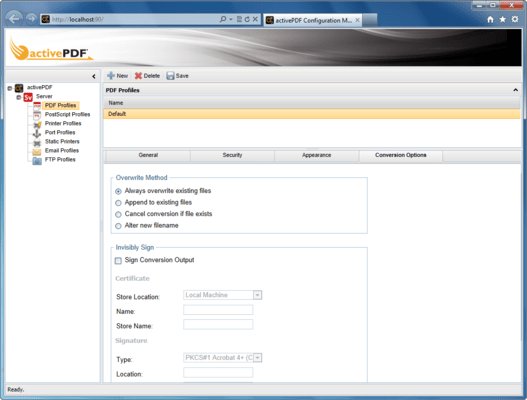Open a new blank browser tab
527x400 pixels.
(370, 20)
